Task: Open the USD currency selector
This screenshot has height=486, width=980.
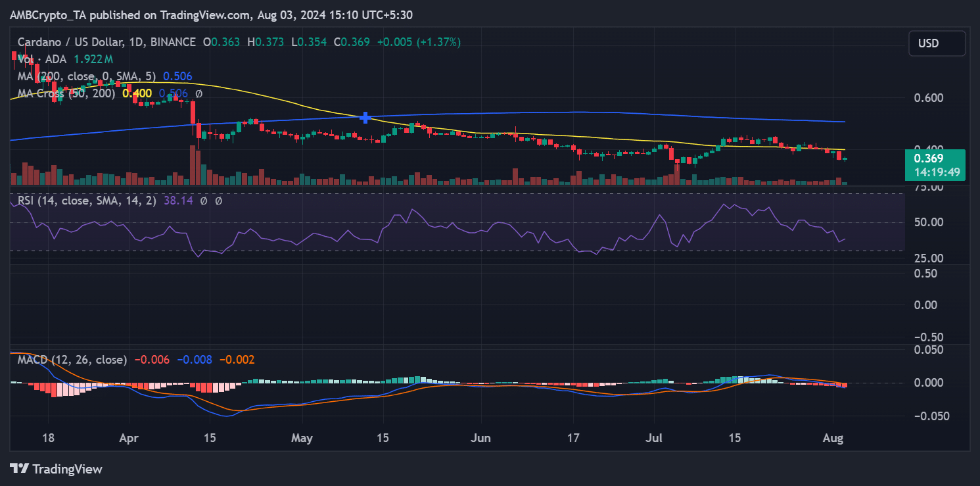Action: coord(937,43)
